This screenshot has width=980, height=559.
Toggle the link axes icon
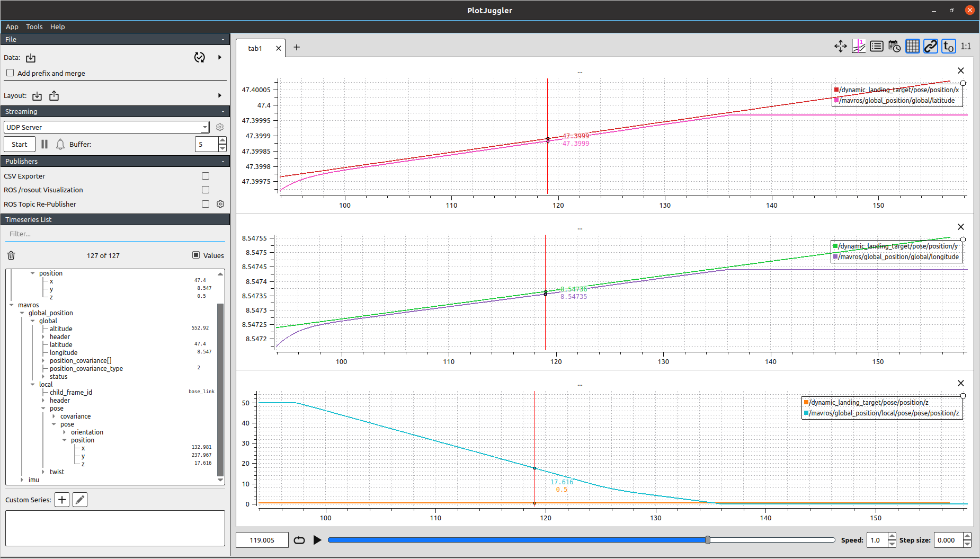(930, 47)
